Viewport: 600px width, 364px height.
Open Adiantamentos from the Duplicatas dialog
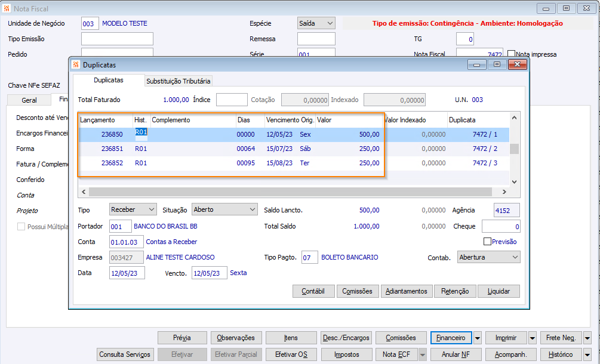(406, 291)
